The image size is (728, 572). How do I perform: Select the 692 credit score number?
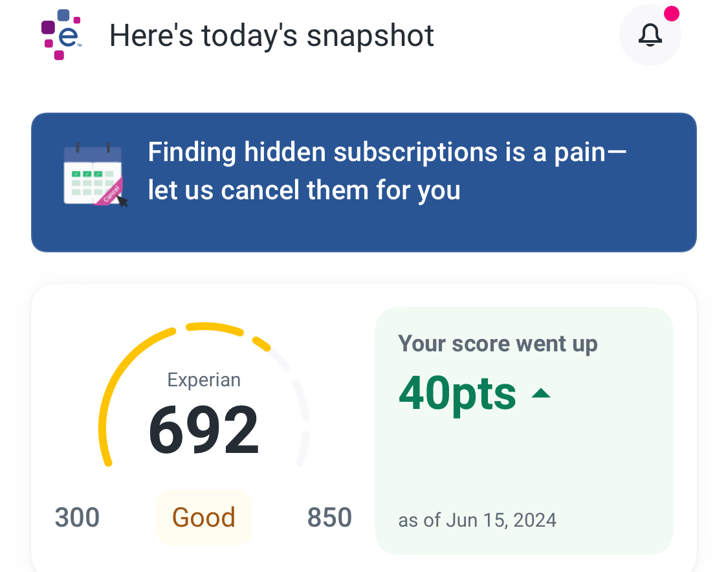(204, 430)
